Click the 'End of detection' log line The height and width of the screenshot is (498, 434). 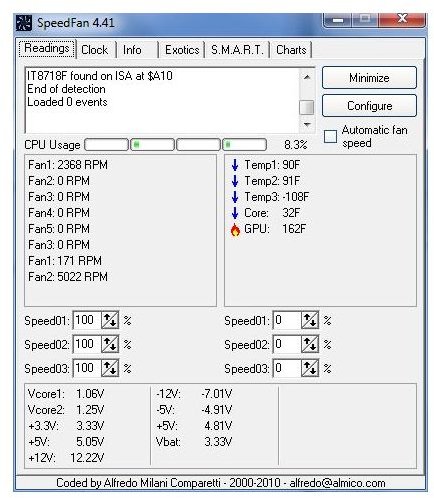pyautogui.click(x=66, y=89)
